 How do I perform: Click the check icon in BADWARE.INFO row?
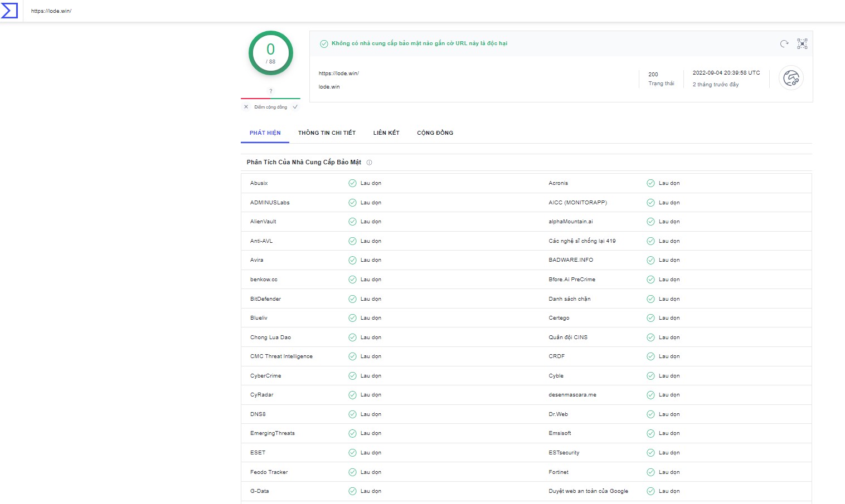click(650, 260)
